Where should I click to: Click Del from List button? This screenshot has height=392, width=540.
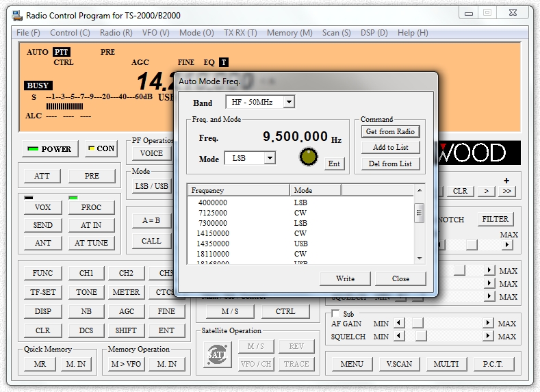tap(390, 164)
